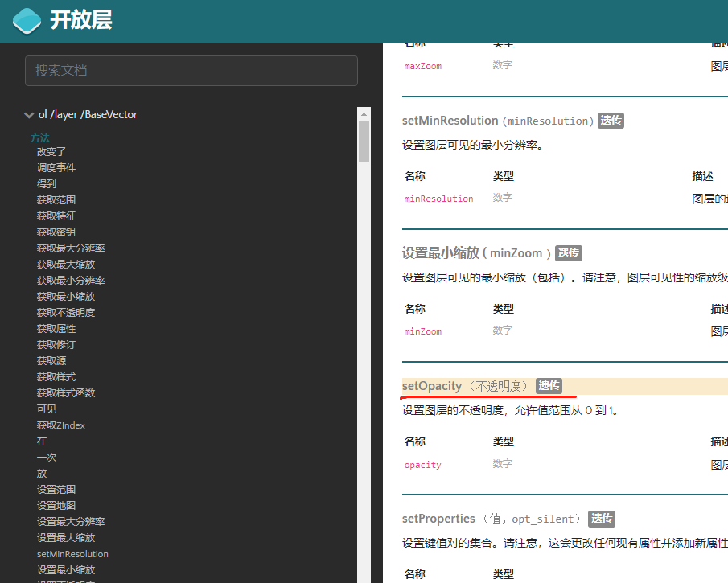Image resolution: width=728 pixels, height=583 pixels.
Task: Click the sidebar scrollbar thumb
Action: (x=364, y=142)
